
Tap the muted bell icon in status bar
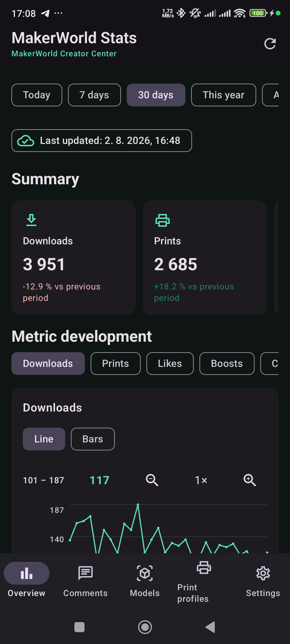point(195,13)
